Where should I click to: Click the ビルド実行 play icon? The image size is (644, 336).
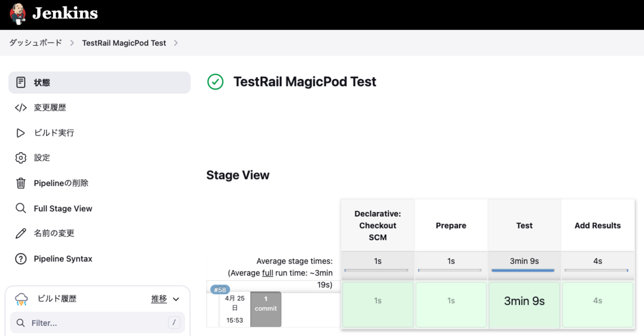click(x=21, y=133)
